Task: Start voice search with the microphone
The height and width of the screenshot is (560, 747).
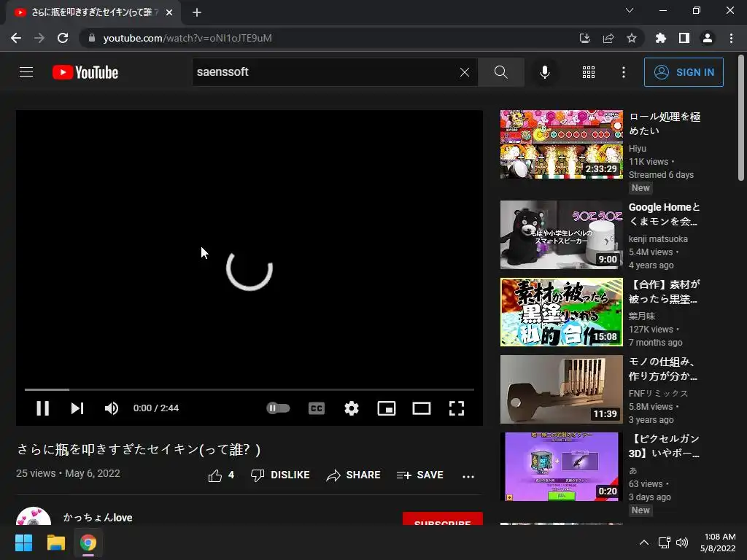Action: click(x=544, y=72)
